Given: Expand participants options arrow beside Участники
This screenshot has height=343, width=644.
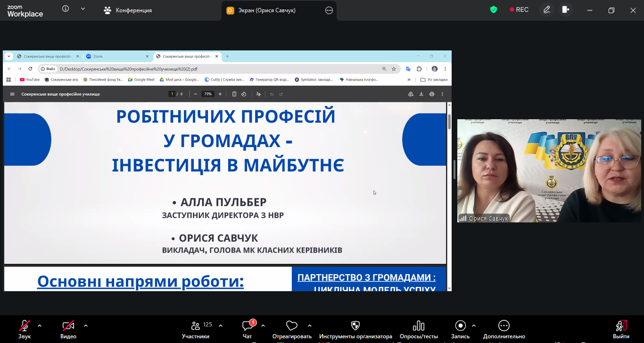Looking at the screenshot, I should click(x=221, y=326).
